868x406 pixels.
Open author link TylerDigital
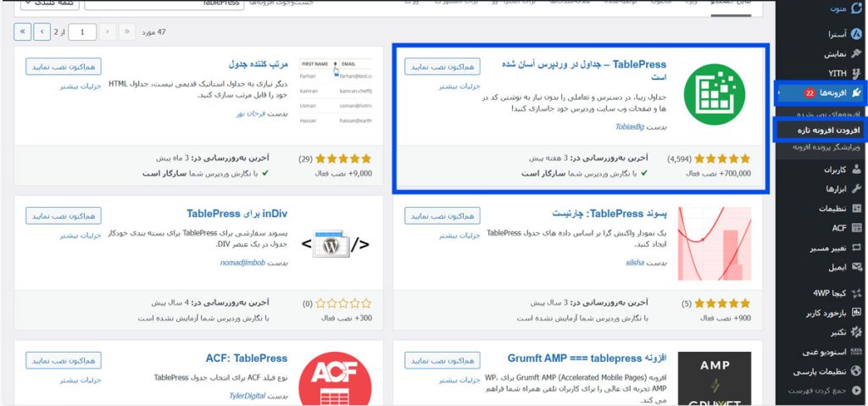pos(248,396)
